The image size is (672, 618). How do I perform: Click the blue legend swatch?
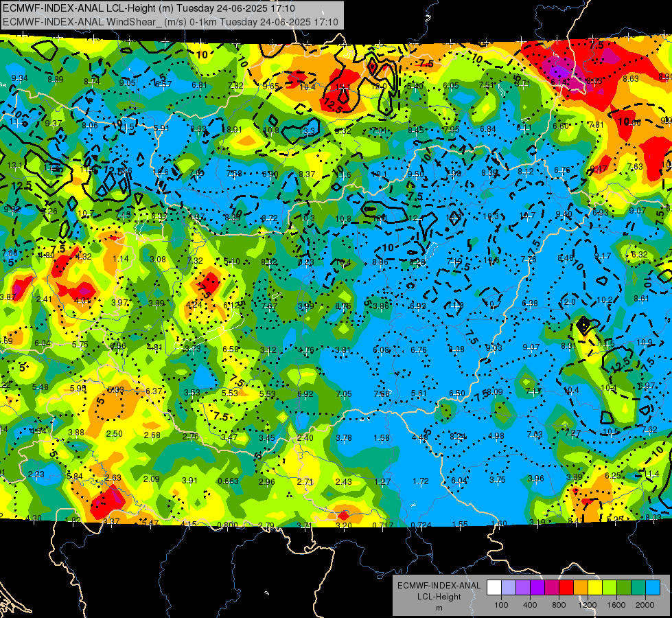click(x=652, y=588)
